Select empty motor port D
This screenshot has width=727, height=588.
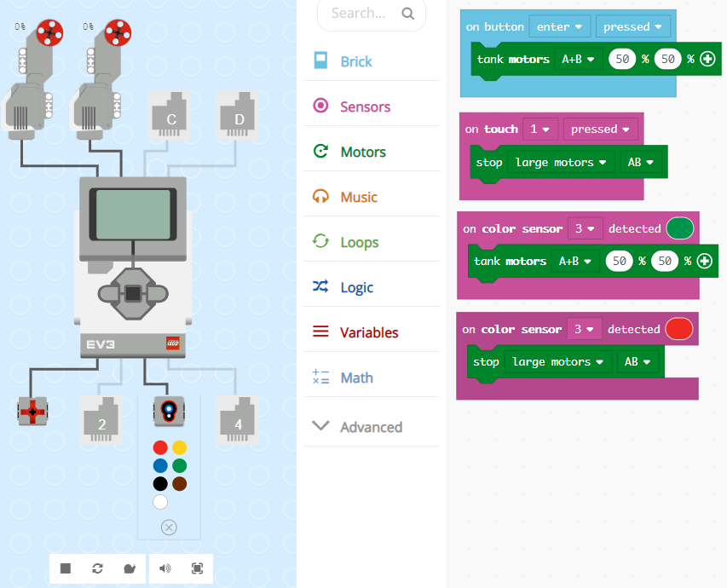(237, 115)
